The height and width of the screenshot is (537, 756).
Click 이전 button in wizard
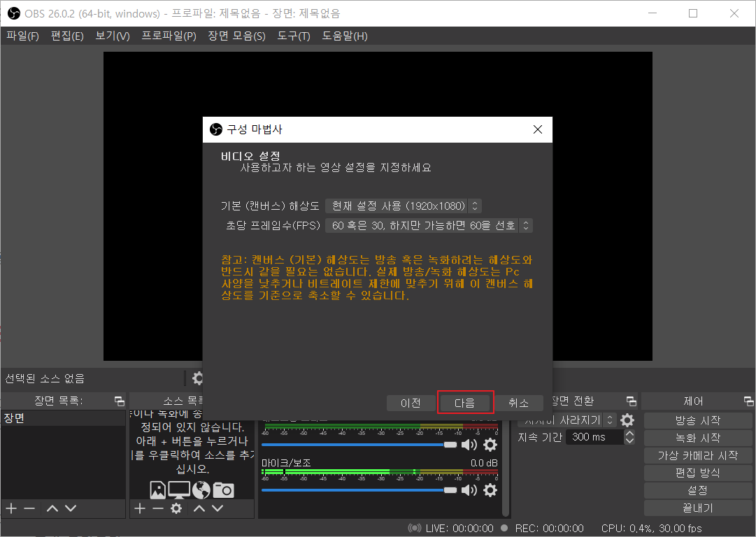coord(411,403)
